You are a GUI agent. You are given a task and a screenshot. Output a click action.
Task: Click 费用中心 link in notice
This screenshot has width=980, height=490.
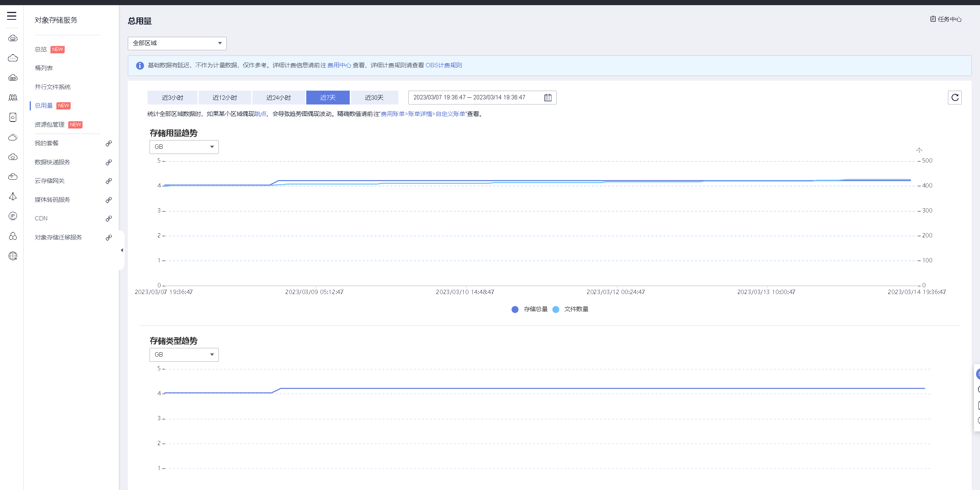point(339,65)
